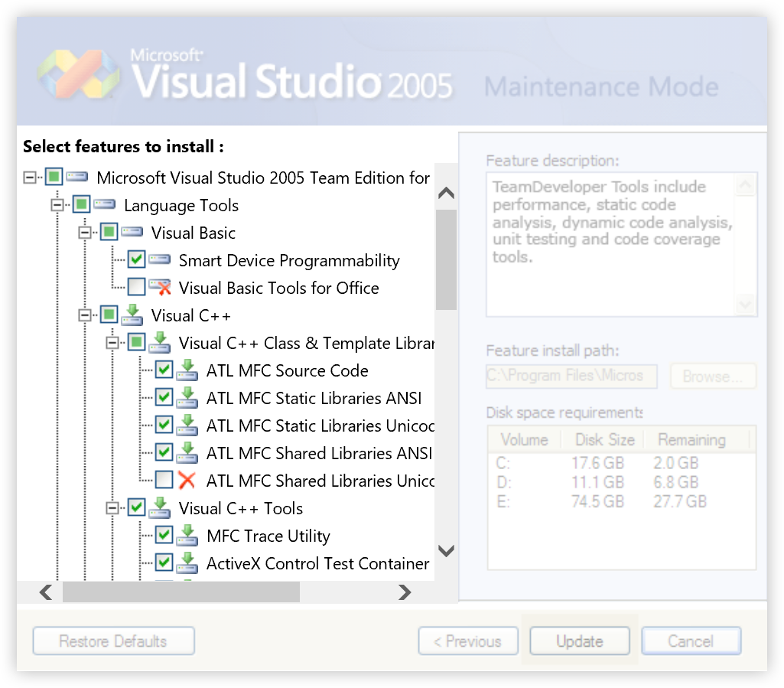Click the vertical scrollbar thumb of feature tree
This screenshot has width=784, height=688.
click(x=446, y=259)
